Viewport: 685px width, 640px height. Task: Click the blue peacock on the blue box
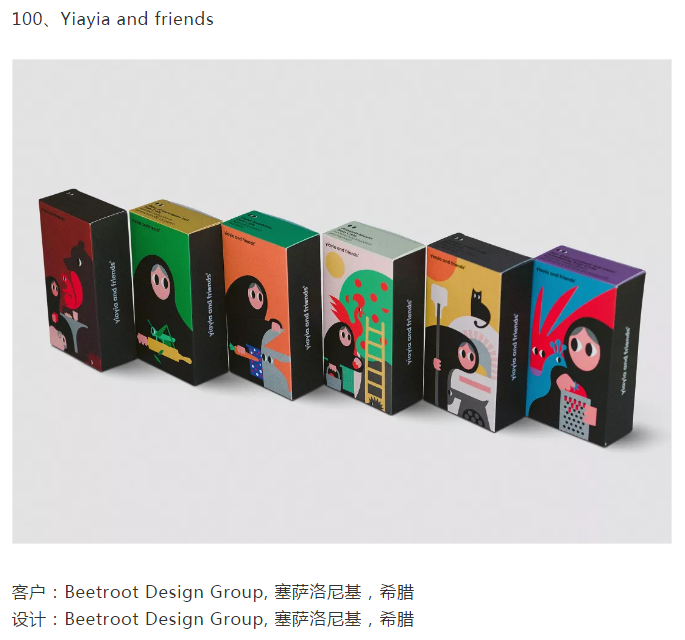(553, 371)
